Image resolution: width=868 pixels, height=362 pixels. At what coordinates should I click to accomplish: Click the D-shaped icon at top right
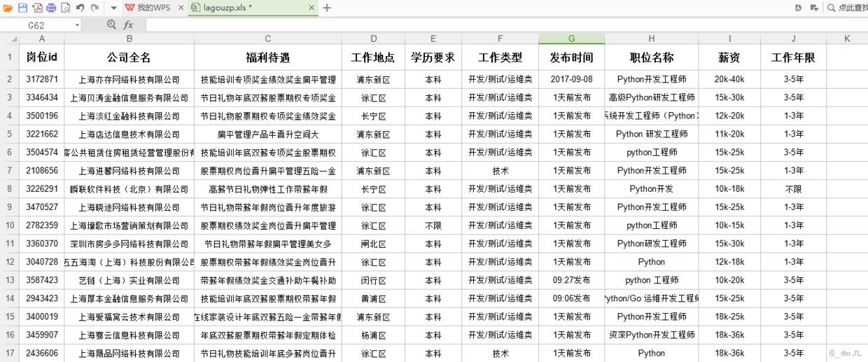coord(798,8)
